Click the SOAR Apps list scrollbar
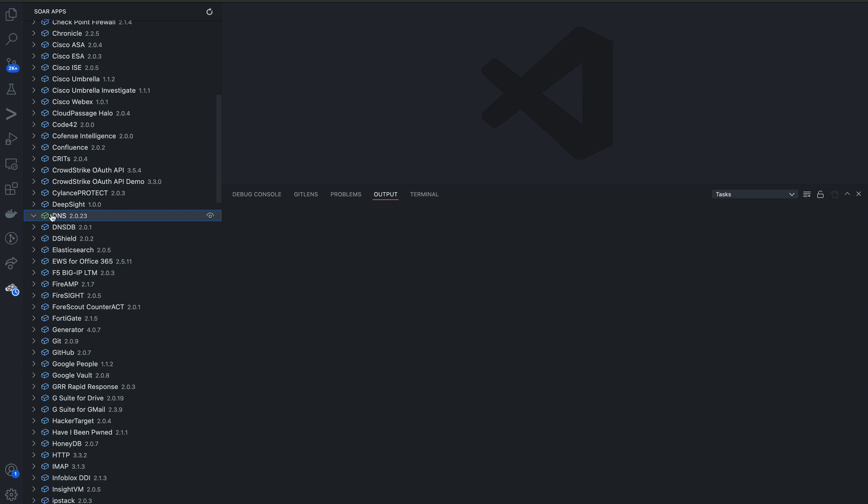The height and width of the screenshot is (504, 868). (219, 148)
